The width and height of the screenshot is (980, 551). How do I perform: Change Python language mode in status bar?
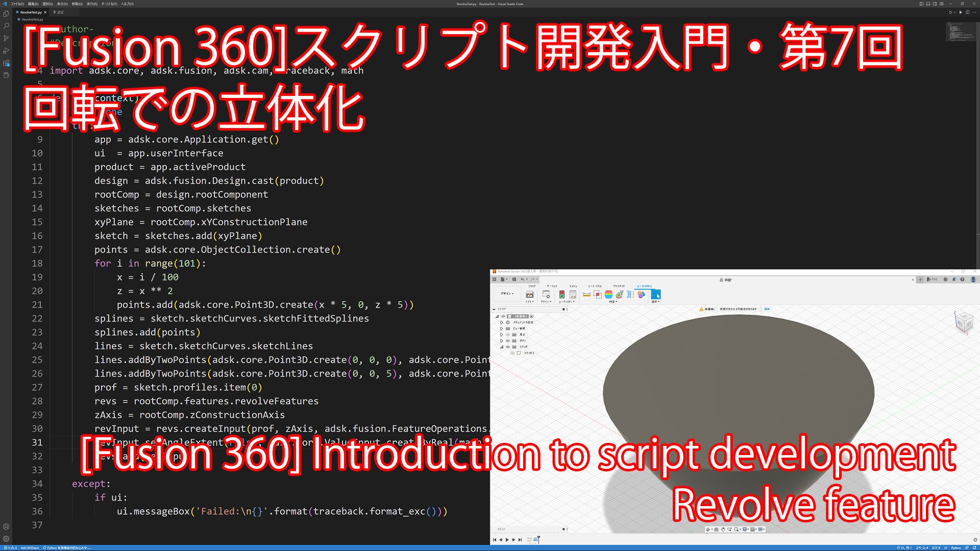click(x=956, y=548)
